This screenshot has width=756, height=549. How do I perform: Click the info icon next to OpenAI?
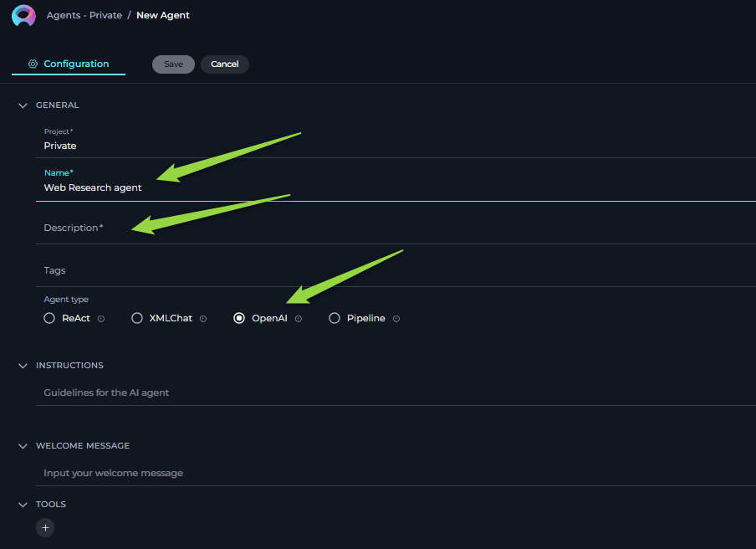299,319
